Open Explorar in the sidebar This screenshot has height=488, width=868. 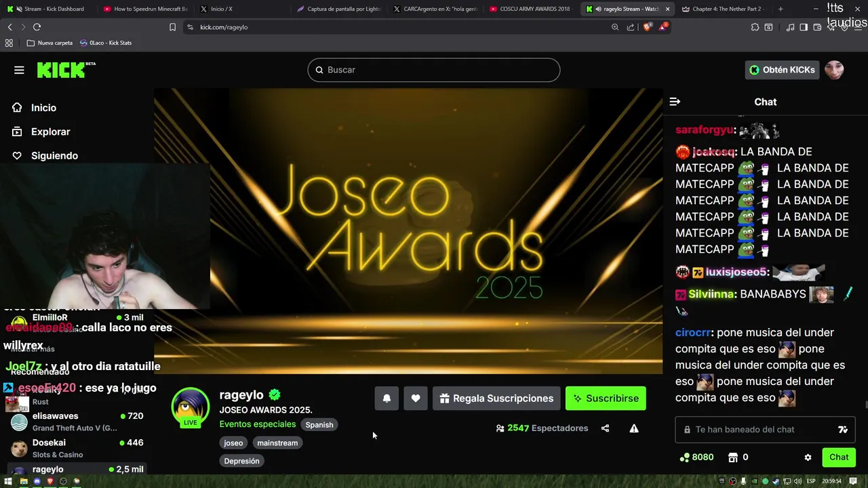tap(41, 131)
